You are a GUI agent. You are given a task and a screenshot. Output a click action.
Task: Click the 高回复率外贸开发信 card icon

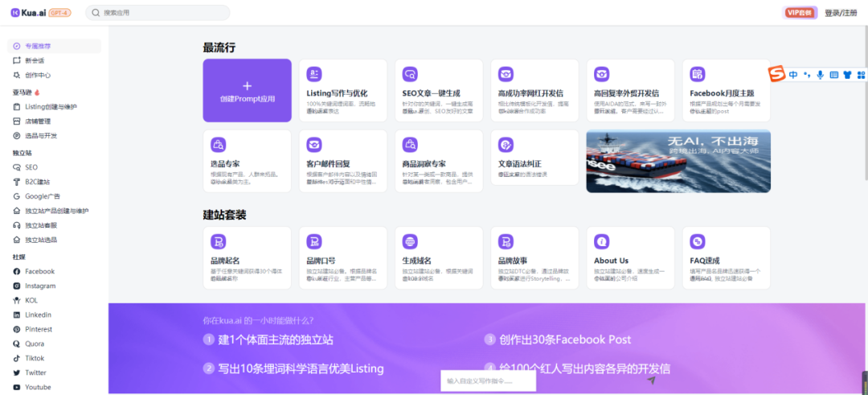601,74
